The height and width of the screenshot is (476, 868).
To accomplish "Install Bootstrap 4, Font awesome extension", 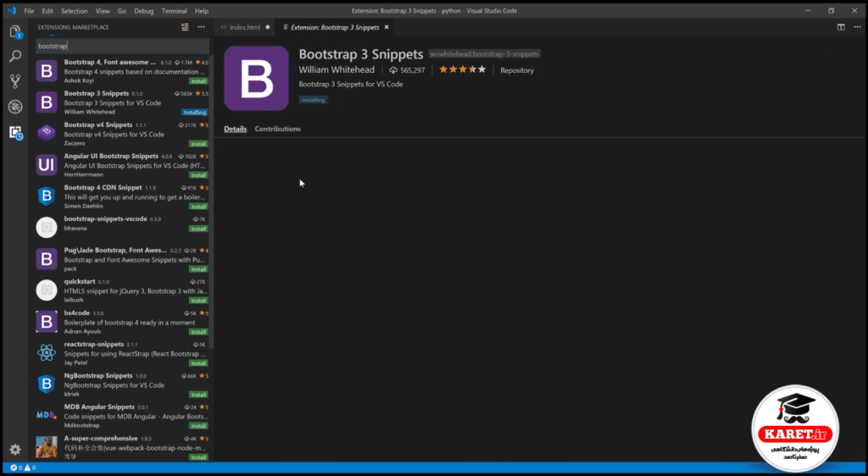I will coord(198,80).
